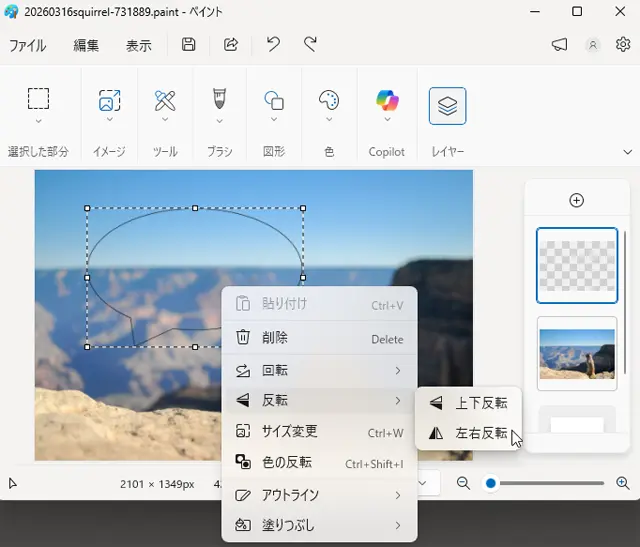Open the user account icon

pyautogui.click(x=593, y=45)
